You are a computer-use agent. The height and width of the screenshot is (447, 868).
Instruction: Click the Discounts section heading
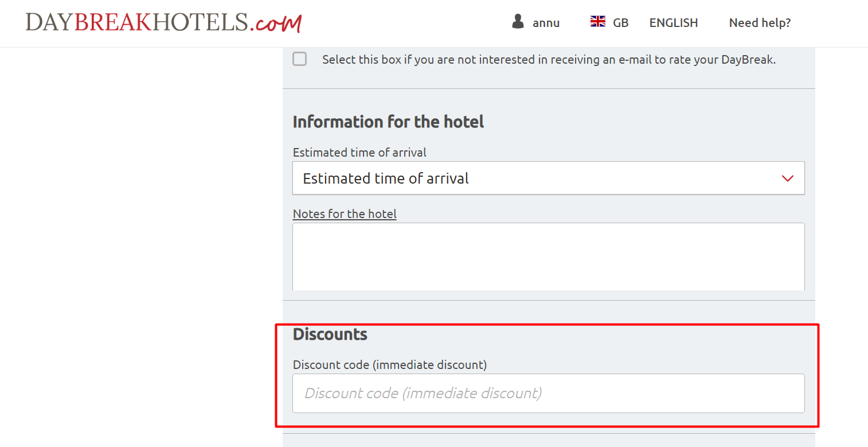330,334
